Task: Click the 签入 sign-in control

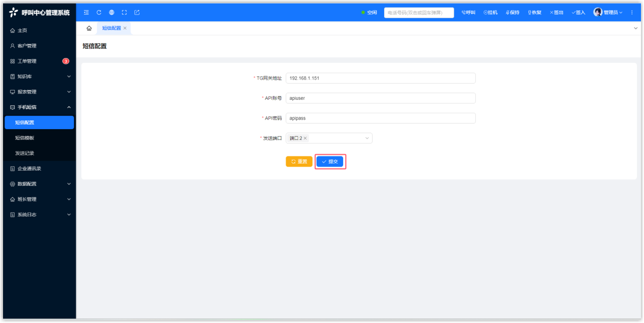Action: 578,13
